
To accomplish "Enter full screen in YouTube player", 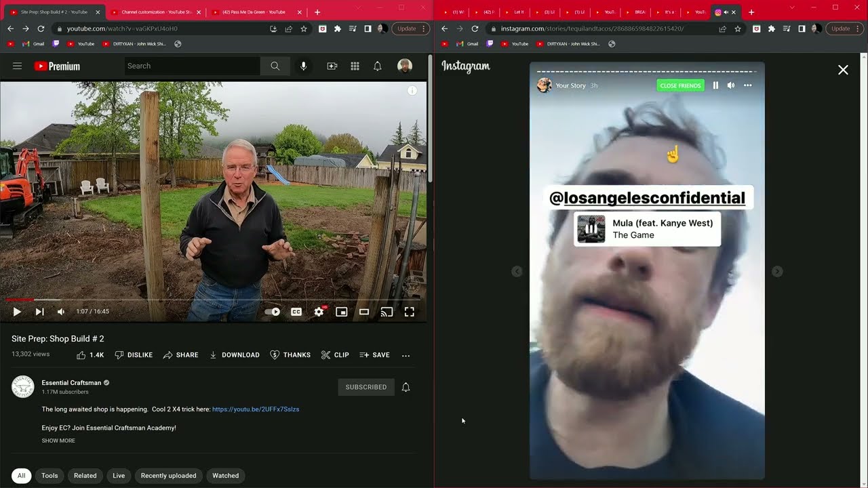I will [410, 312].
